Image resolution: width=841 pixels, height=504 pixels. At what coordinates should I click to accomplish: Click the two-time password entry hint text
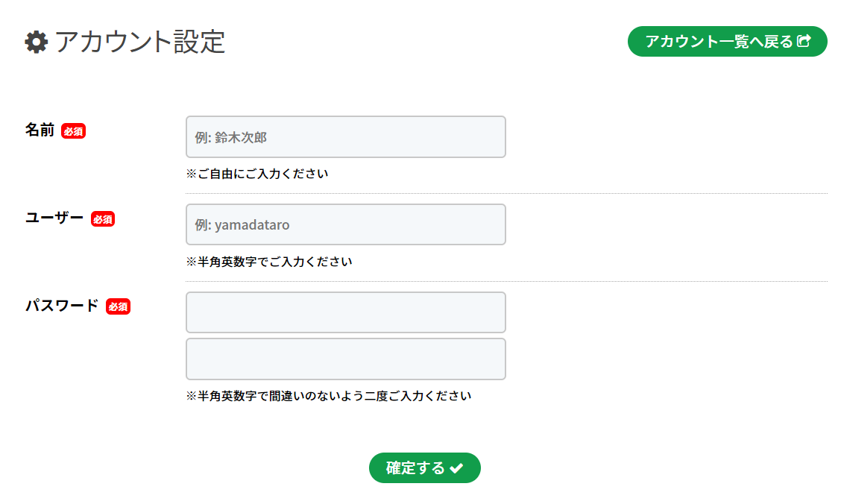coord(329,396)
